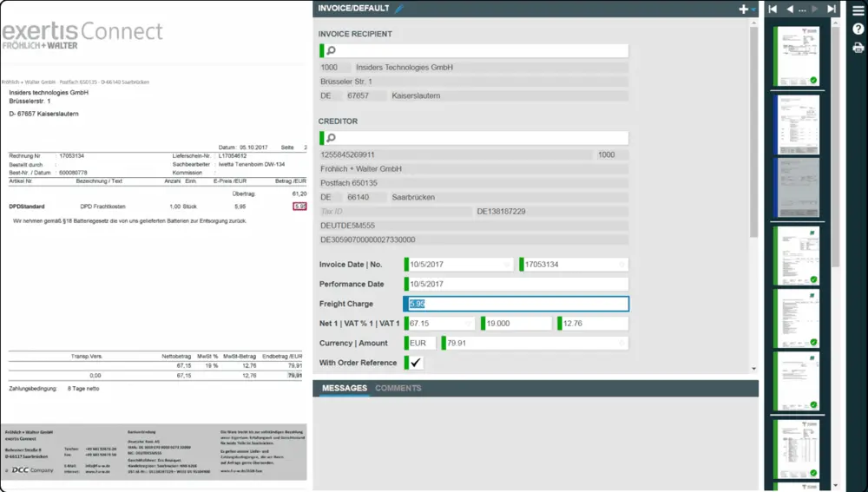Go to the previous document

[790, 9]
